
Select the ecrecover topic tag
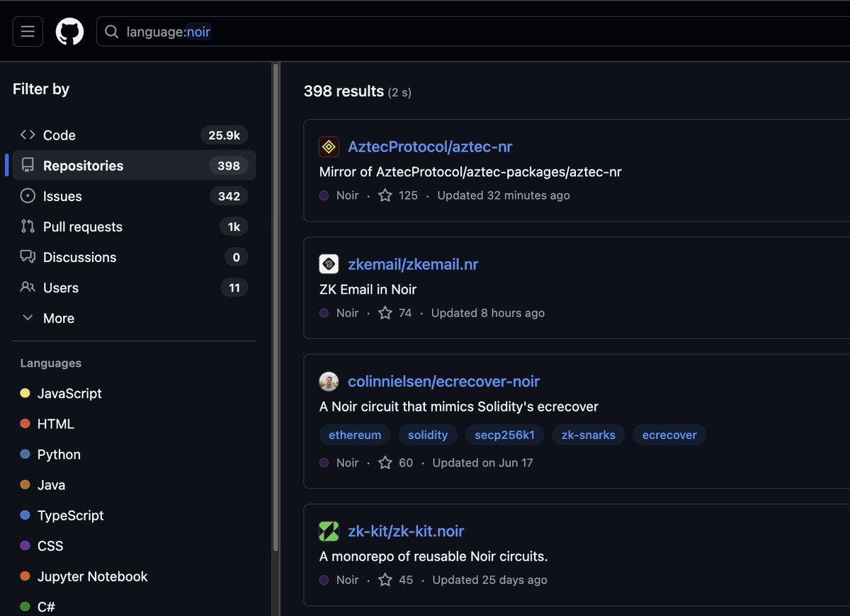click(669, 435)
